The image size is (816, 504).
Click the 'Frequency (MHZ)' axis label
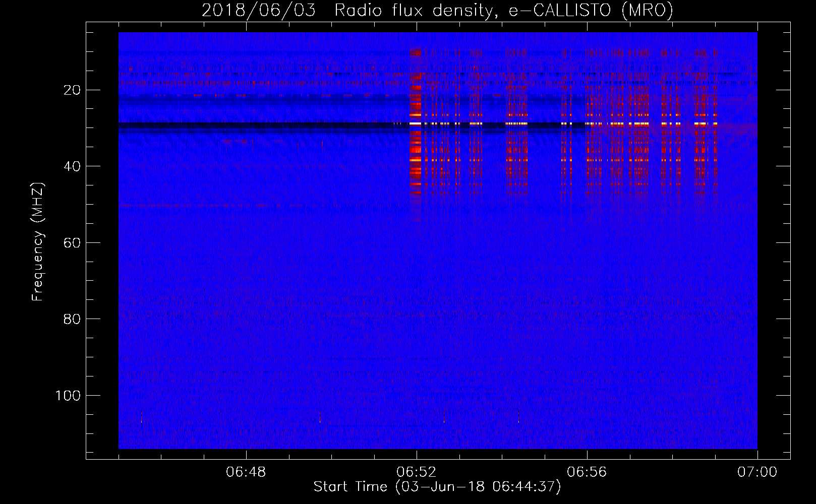point(38,242)
